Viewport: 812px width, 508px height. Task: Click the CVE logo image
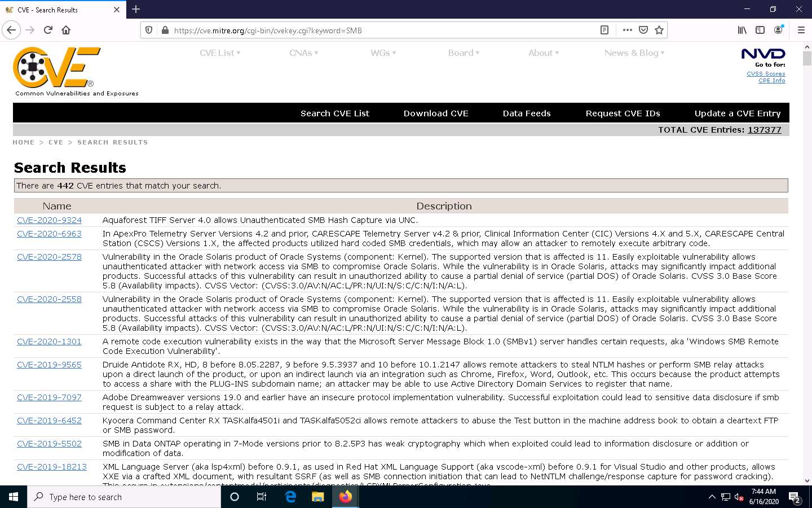tap(56, 67)
